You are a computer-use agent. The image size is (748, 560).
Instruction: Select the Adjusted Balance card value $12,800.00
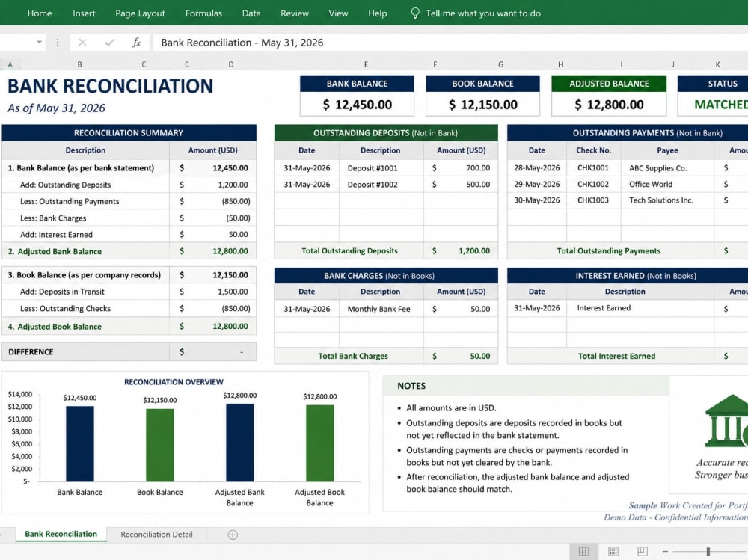coord(609,105)
